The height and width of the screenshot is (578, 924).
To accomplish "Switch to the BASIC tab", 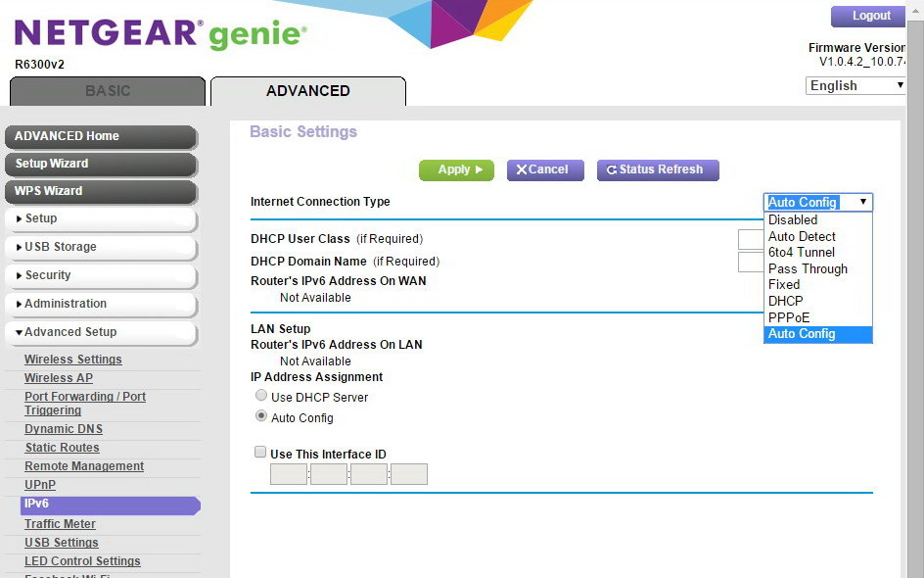I will (108, 91).
